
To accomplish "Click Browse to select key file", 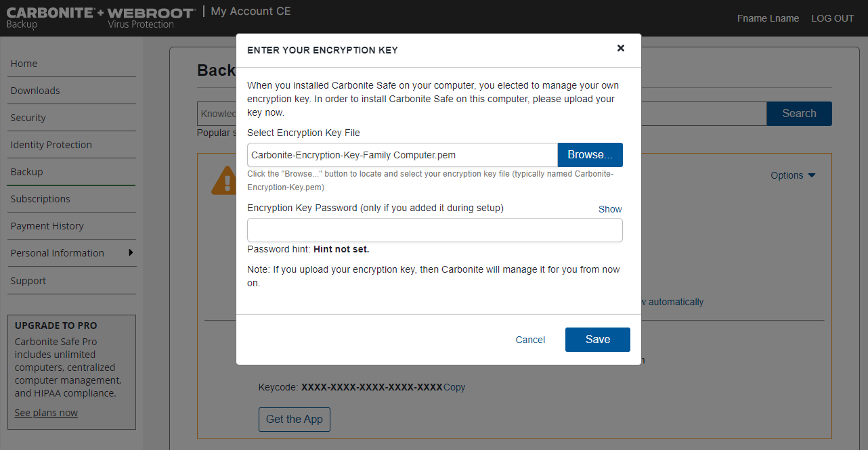I will pyautogui.click(x=590, y=155).
